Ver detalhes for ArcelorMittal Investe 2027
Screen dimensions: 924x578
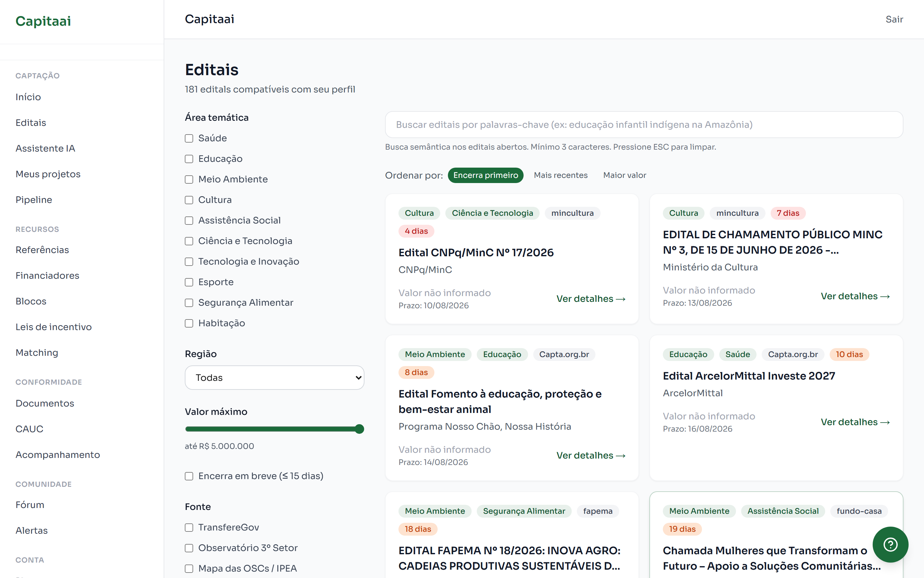pyautogui.click(x=855, y=422)
